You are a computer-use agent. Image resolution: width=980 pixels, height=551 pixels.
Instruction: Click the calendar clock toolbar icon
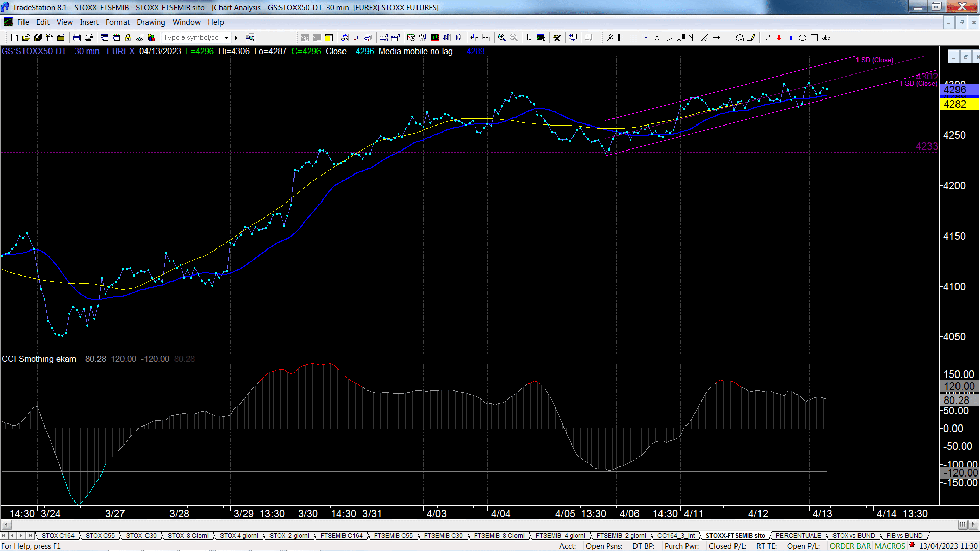pos(411,37)
